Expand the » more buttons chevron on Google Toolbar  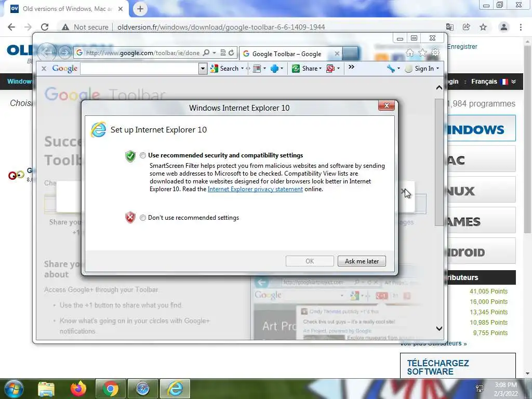[x=352, y=67]
